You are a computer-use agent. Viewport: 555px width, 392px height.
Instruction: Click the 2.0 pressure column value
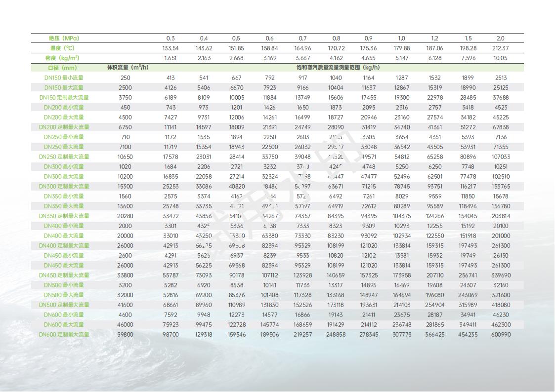coord(500,38)
